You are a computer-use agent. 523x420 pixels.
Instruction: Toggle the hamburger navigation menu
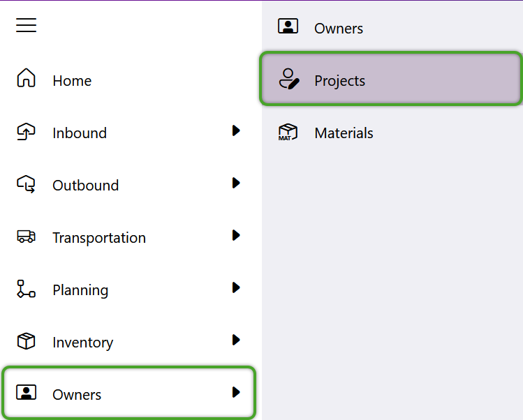coord(26,25)
